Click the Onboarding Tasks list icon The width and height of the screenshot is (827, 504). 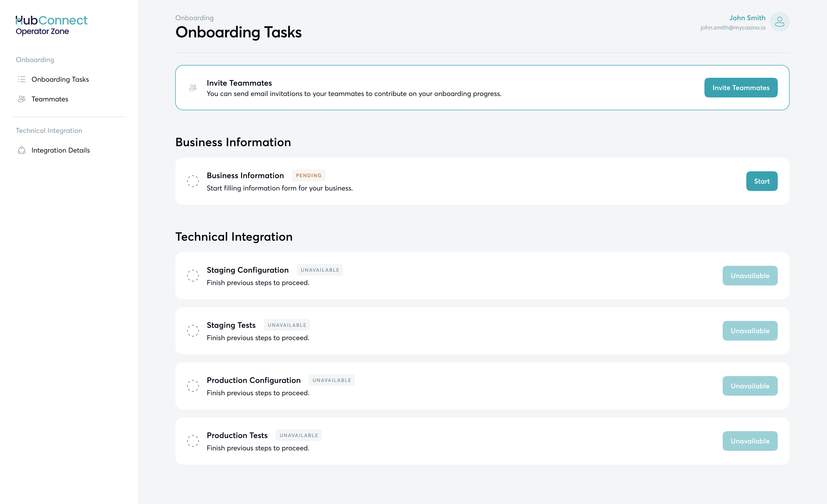(22, 79)
